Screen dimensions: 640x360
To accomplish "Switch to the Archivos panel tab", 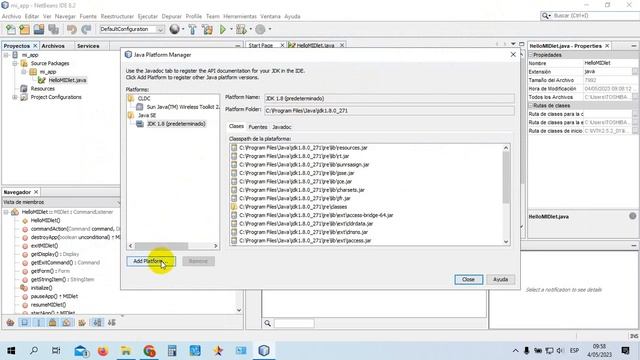I will [x=53, y=46].
